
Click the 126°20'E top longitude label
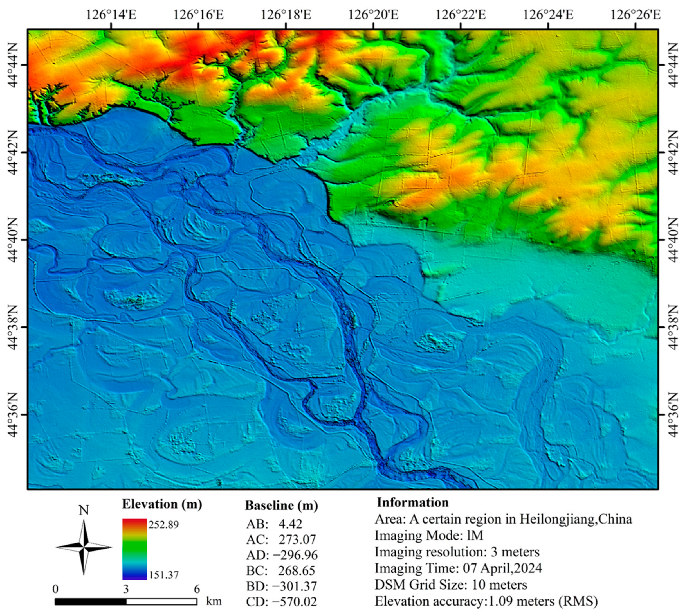(x=373, y=15)
